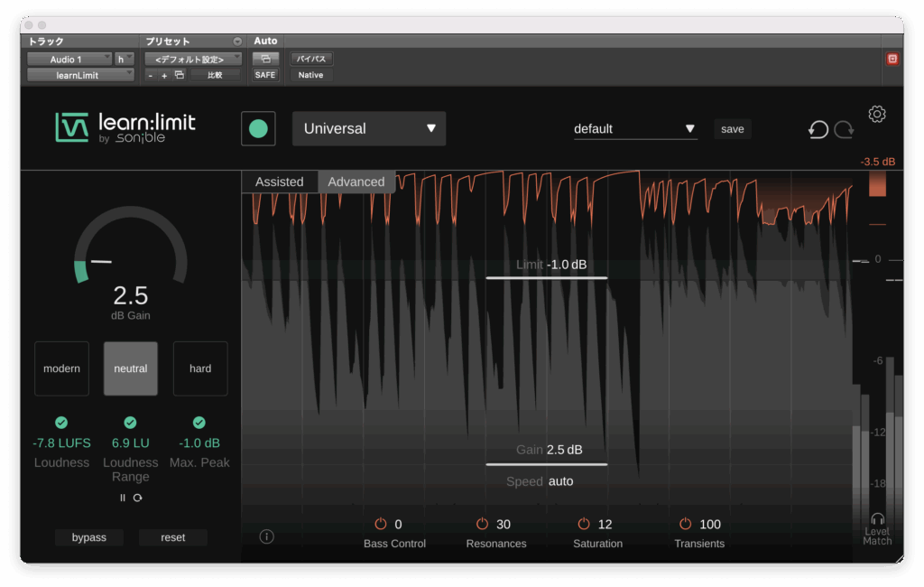Open the settings gear icon
Viewport: 924px width, 587px height.
coord(877,114)
